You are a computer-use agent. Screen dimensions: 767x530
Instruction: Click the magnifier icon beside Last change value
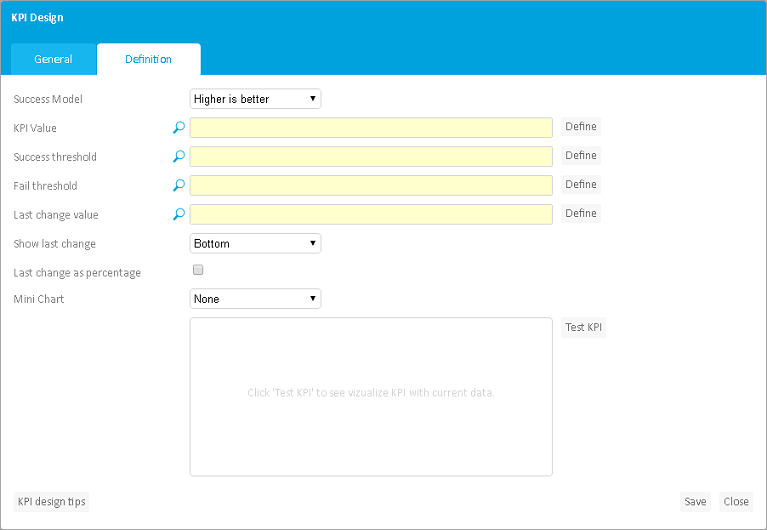179,215
